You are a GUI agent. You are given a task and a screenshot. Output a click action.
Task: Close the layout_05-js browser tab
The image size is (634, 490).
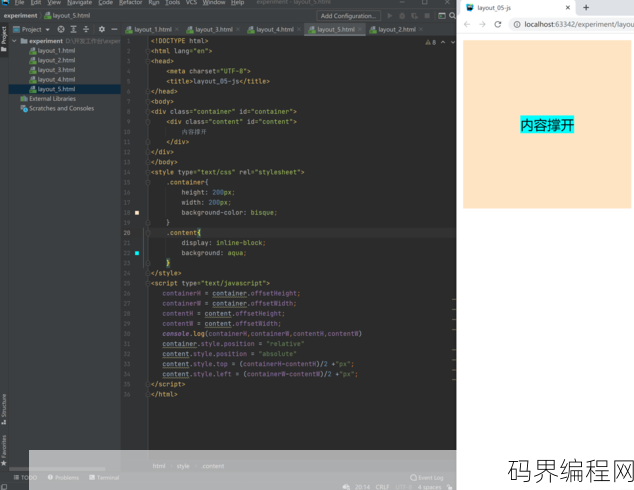point(568,8)
